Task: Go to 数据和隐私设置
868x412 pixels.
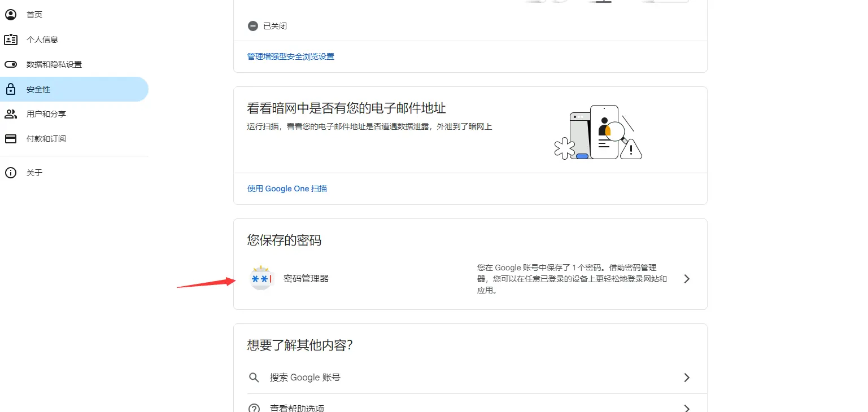Action: point(74,64)
